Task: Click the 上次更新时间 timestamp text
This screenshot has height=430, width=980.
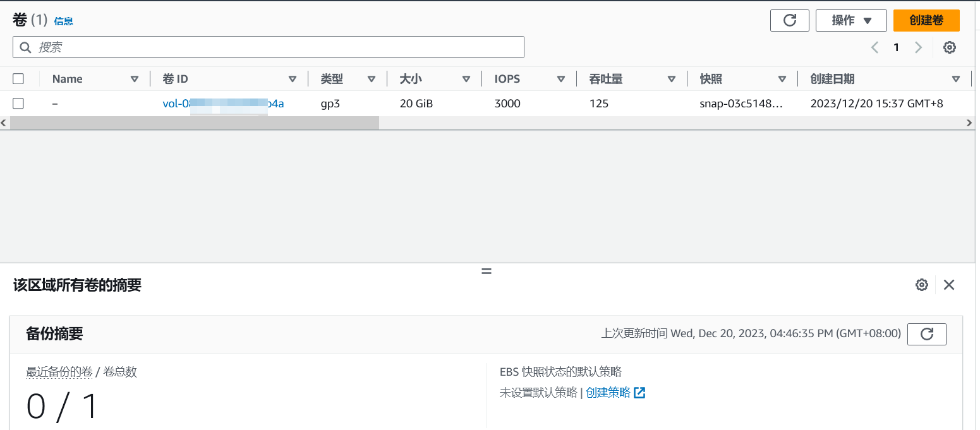Action: pyautogui.click(x=751, y=333)
